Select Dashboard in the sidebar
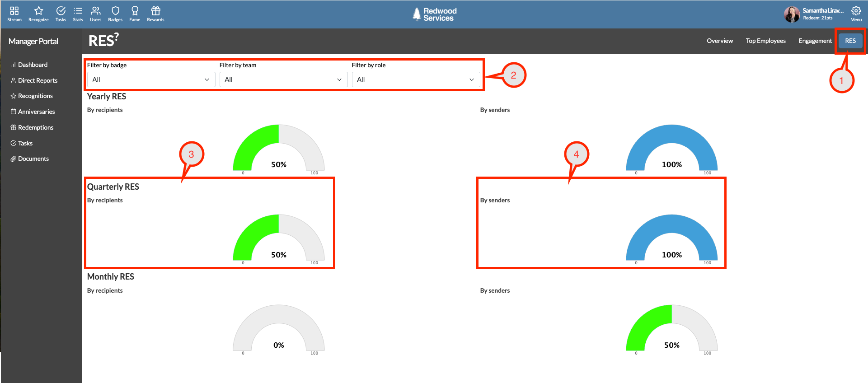The width and height of the screenshot is (868, 383). pos(29,65)
